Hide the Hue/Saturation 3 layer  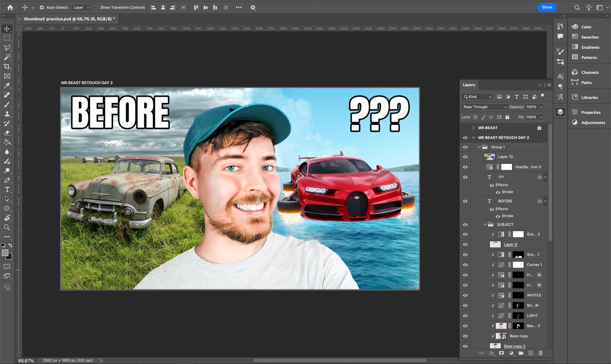coord(465,166)
